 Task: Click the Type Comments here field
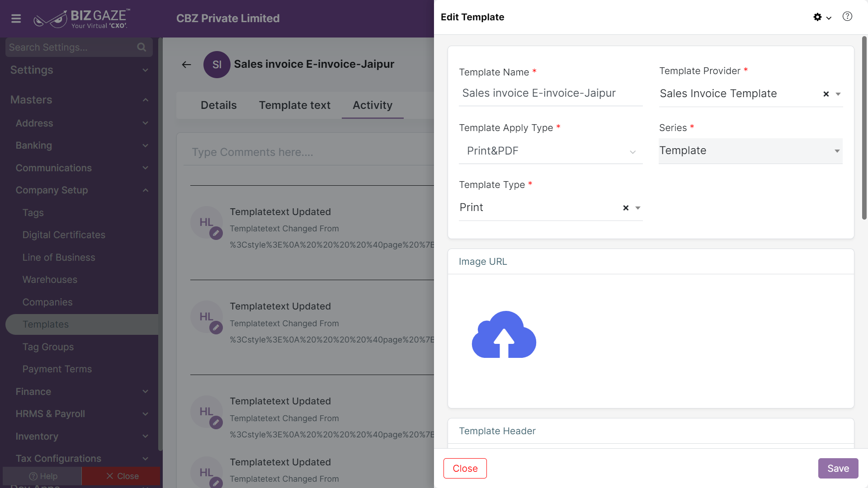[309, 152]
